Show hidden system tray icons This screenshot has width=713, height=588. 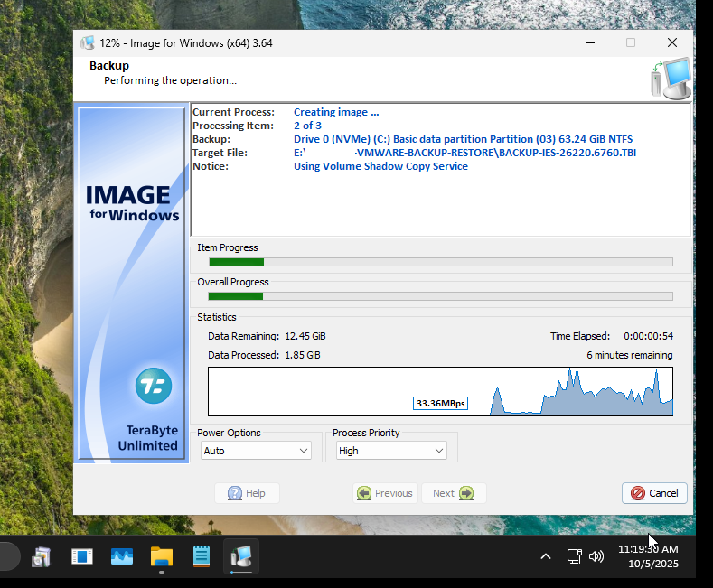tap(546, 556)
